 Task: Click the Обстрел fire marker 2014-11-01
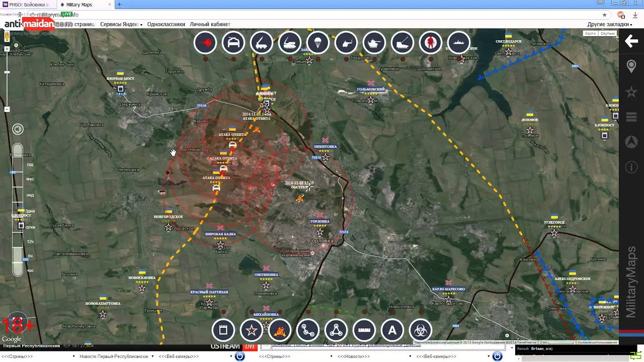point(300,199)
